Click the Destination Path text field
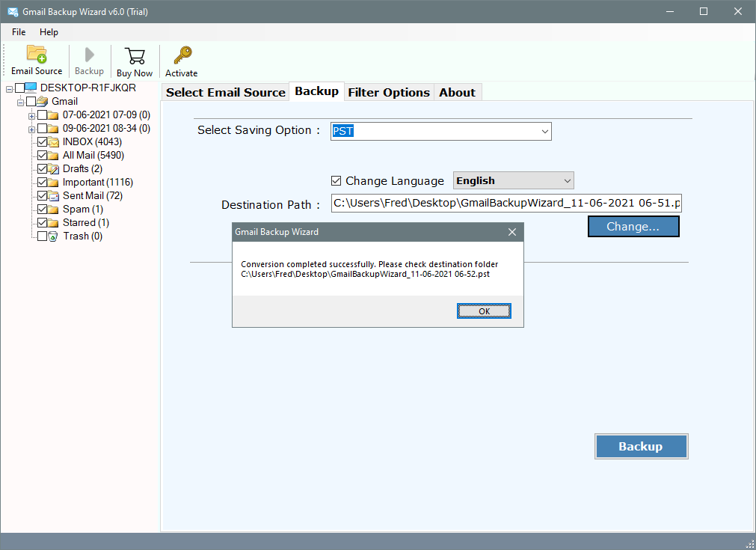The height and width of the screenshot is (550, 756). (506, 203)
